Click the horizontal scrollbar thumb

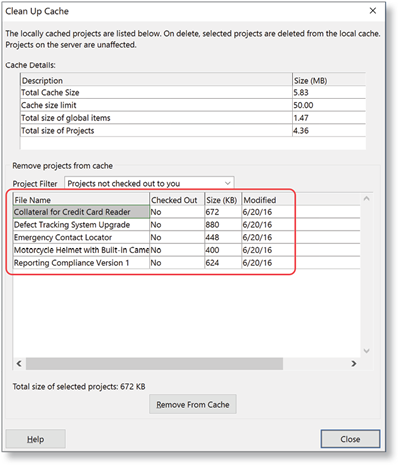click(x=154, y=364)
